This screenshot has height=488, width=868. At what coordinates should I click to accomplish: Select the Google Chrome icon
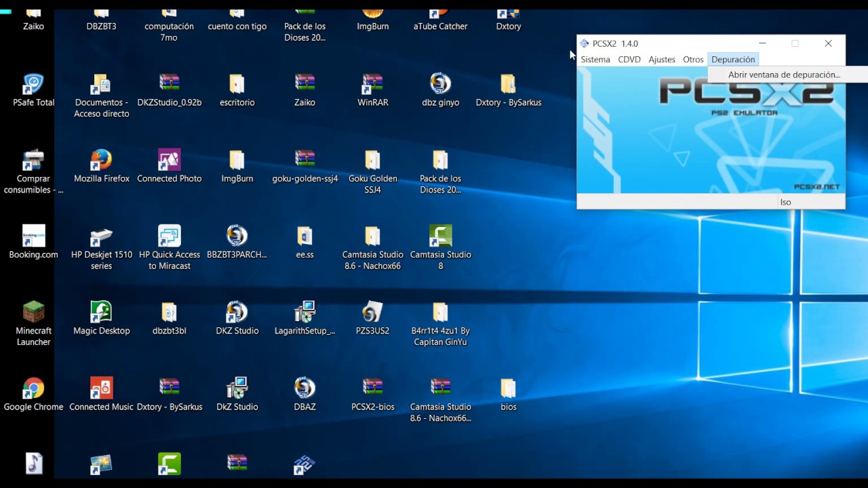[x=33, y=394]
